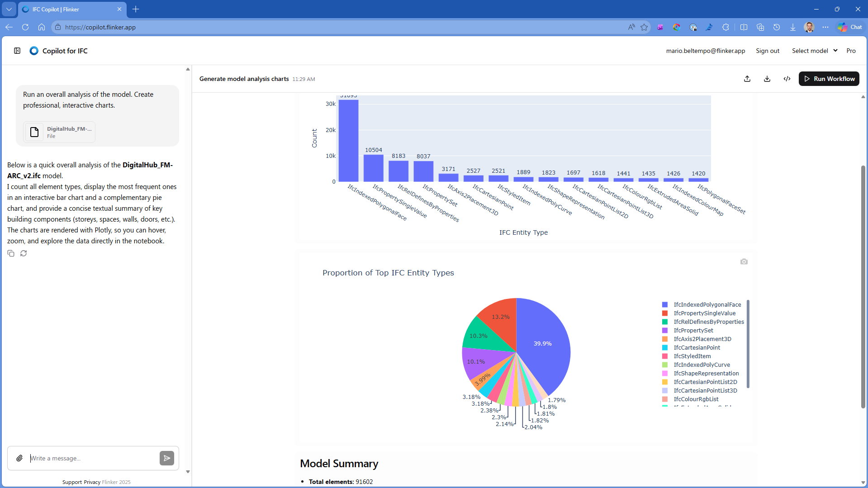Toggle the sidebar panel icon
The height and width of the screenshot is (488, 868).
(17, 51)
